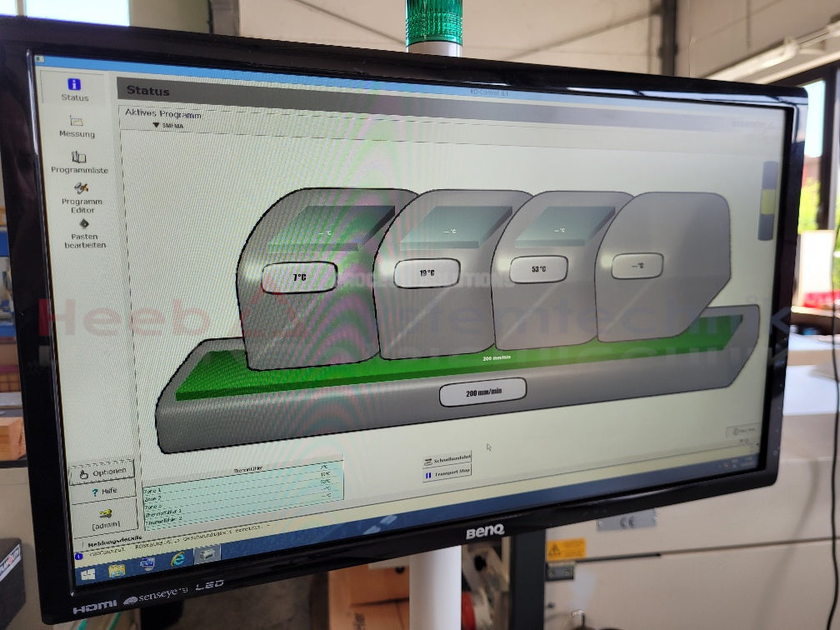Open Pasten bearbeiten paste editor

click(x=85, y=234)
